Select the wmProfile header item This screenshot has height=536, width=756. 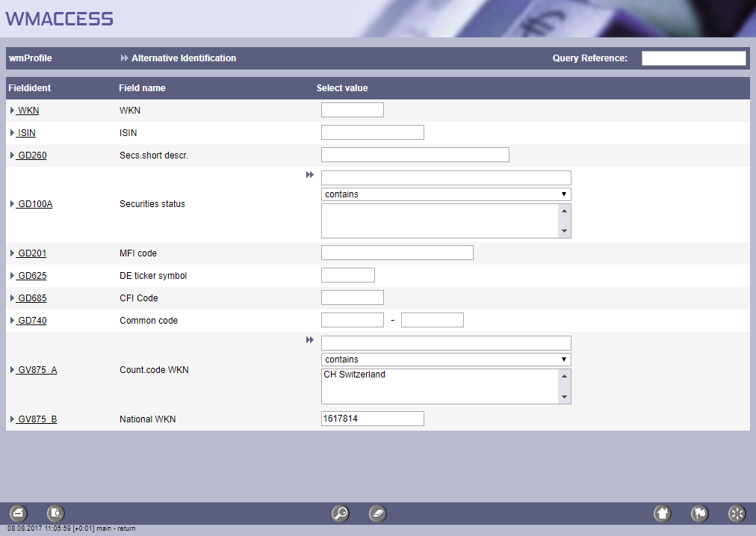[x=31, y=58]
